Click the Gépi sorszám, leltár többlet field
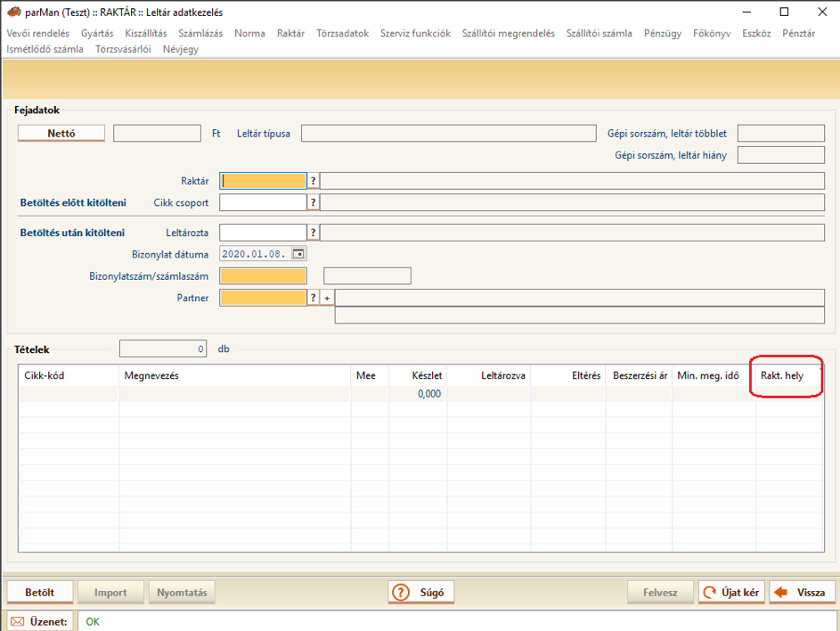 click(781, 133)
